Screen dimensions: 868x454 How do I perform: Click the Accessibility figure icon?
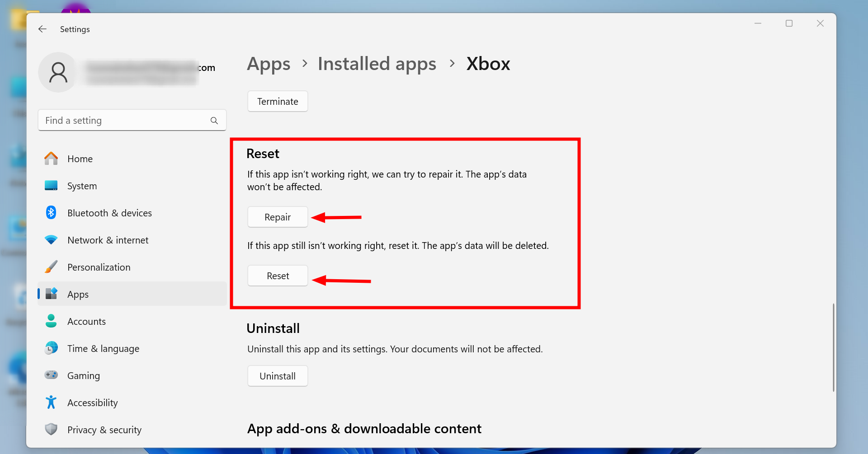click(51, 403)
